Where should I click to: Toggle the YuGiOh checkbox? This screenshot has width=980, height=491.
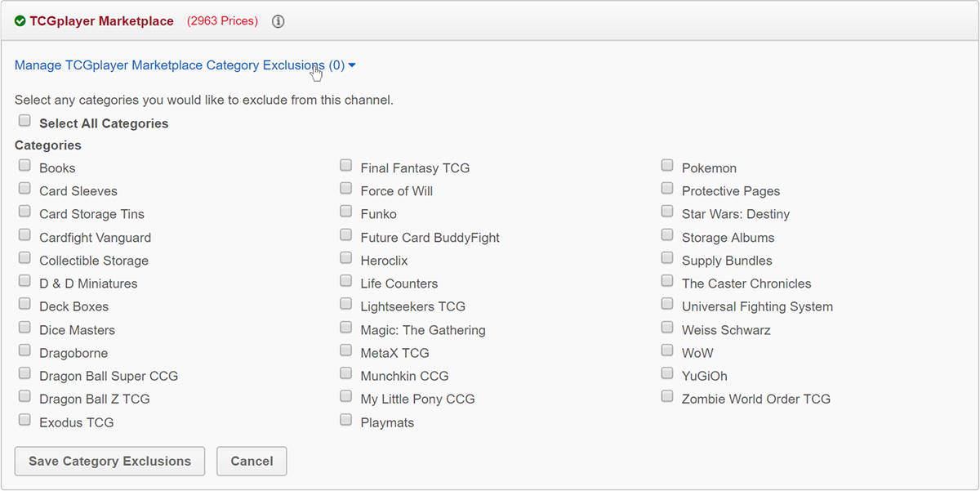coord(667,373)
